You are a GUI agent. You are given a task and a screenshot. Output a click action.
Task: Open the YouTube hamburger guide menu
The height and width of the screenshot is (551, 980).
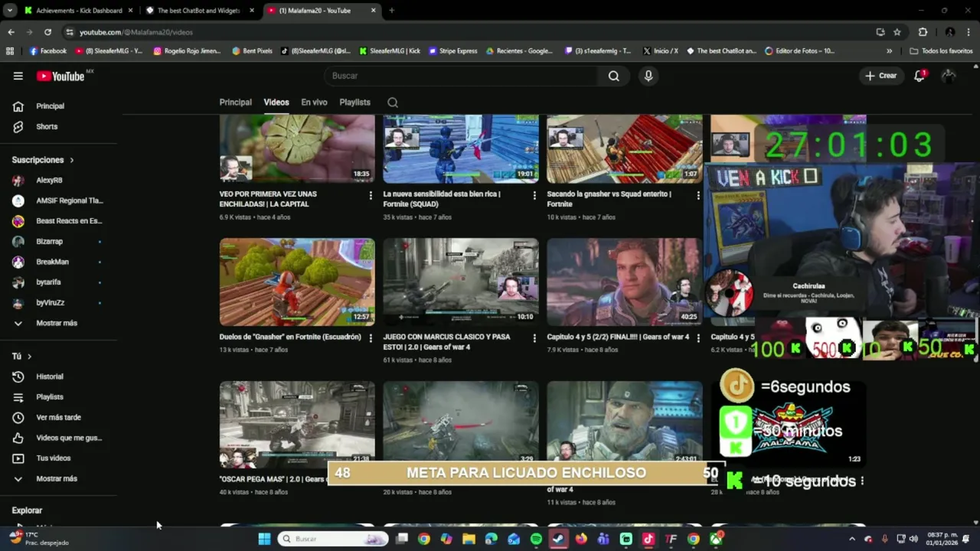[x=18, y=76]
